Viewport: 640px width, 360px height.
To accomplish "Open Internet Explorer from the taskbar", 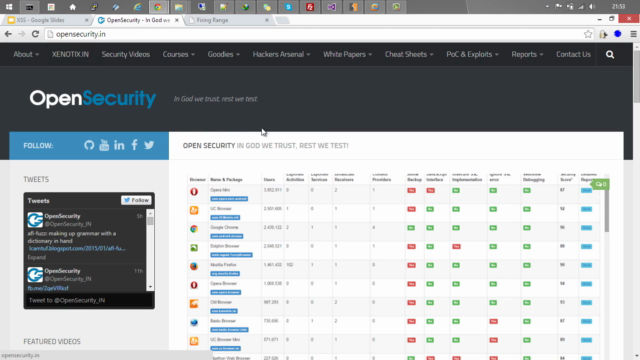I will (138, 7).
